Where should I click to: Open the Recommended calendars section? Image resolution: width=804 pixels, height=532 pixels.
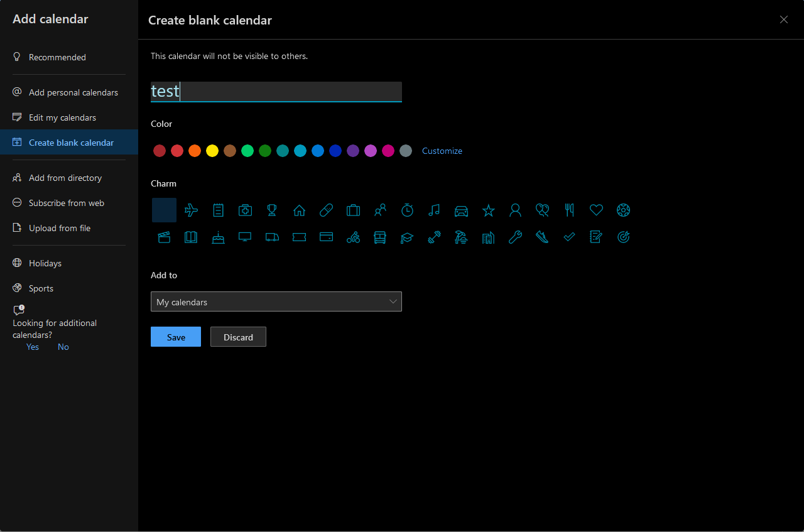[x=69, y=57]
